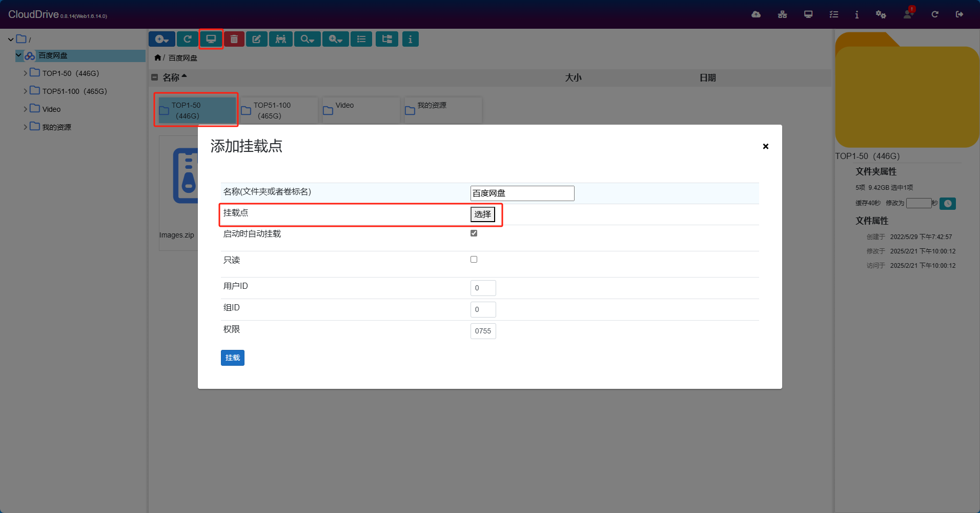Click the cache seconds input field
980x513 pixels.
[918, 203]
